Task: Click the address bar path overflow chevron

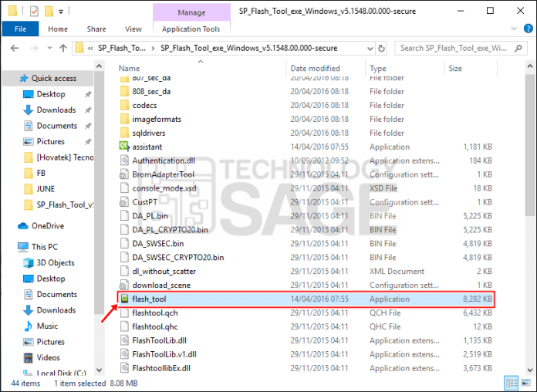Action: click(90, 49)
